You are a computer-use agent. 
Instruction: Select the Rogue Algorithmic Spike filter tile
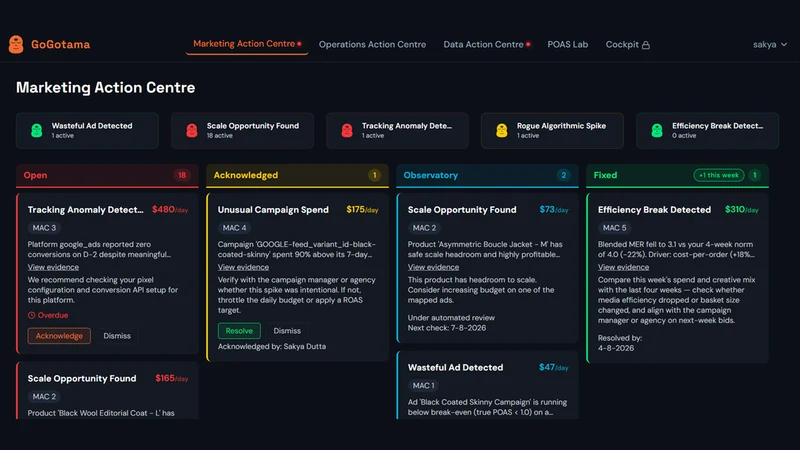point(553,131)
